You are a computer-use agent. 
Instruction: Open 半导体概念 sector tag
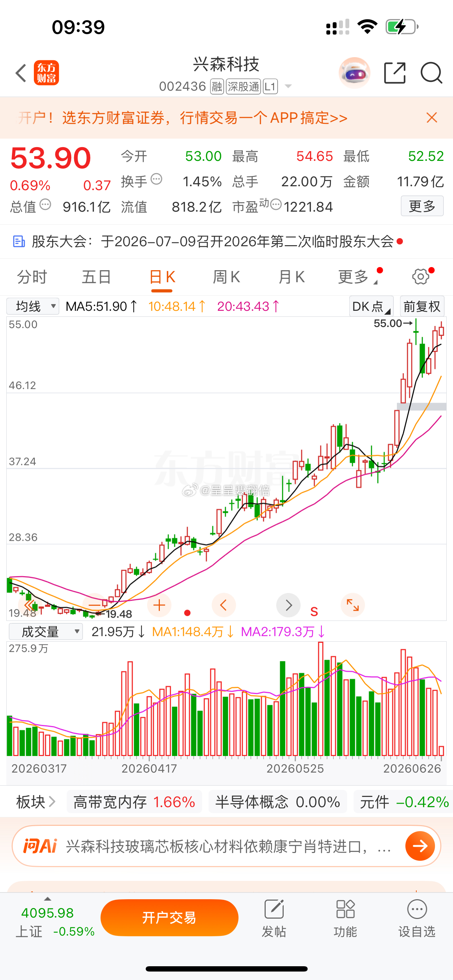[x=278, y=802]
